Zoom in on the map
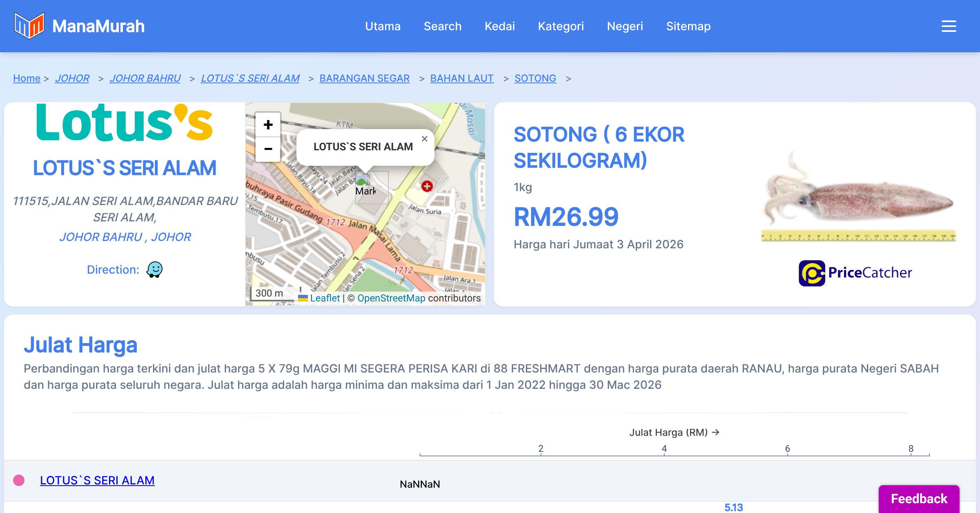The image size is (980, 513). (x=268, y=125)
